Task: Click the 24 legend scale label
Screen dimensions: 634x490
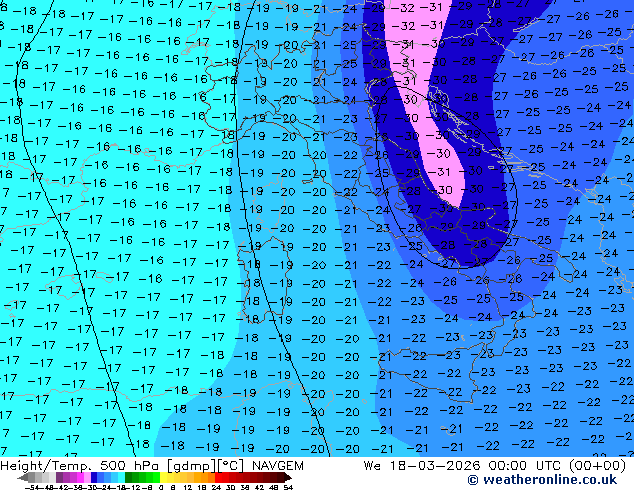Action: (216, 487)
